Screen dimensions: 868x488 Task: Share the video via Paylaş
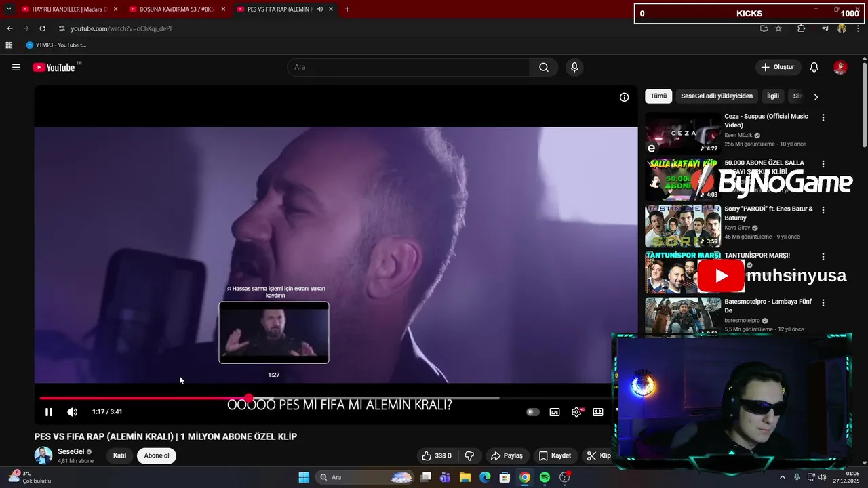pos(507,455)
